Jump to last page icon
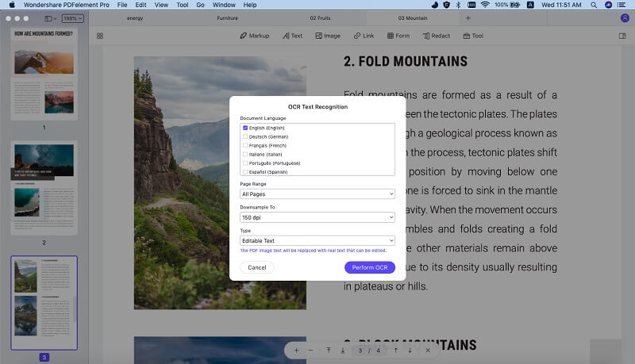The height and width of the screenshot is (364, 635). [343, 351]
